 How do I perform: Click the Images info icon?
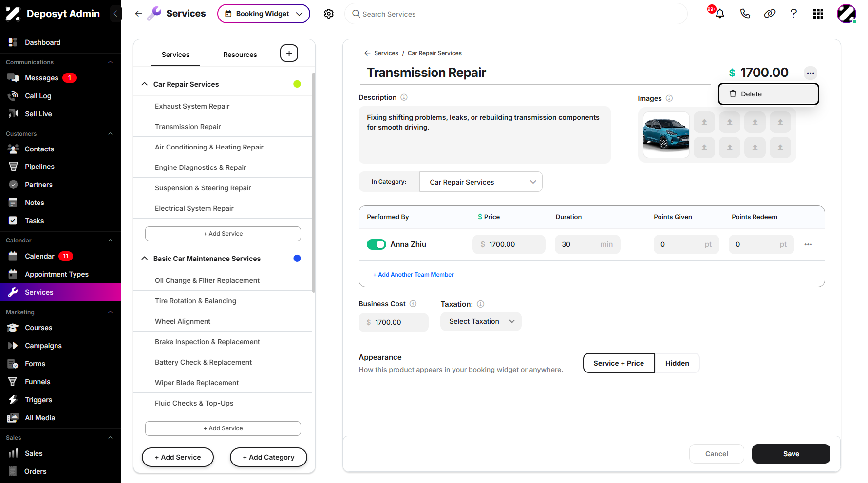(669, 98)
